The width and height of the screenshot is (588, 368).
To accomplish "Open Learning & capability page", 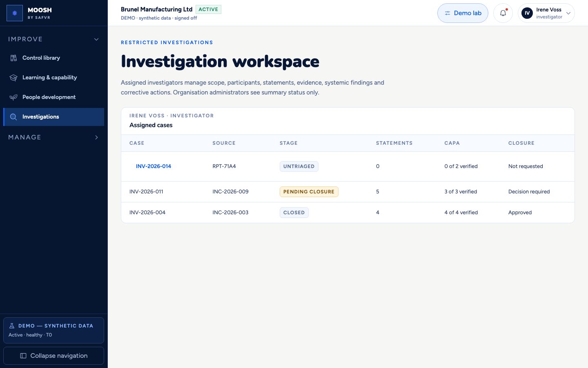I will pyautogui.click(x=53, y=78).
